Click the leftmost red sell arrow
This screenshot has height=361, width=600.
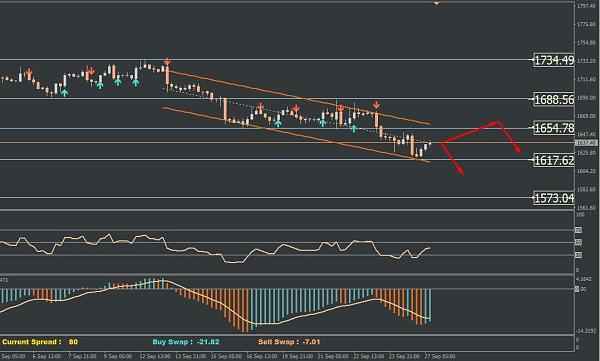[x=29, y=72]
